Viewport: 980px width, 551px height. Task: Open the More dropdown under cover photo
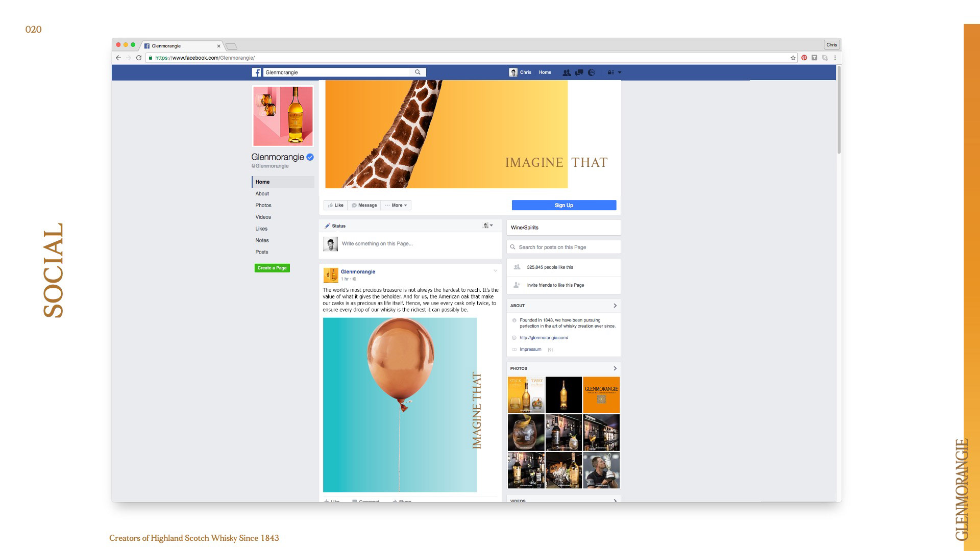(396, 205)
